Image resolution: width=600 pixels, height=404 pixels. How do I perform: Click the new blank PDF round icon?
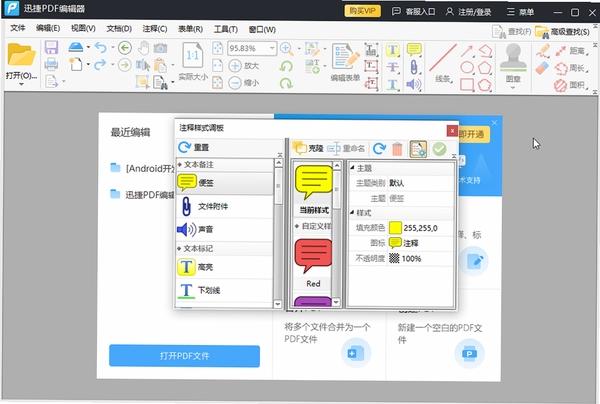click(469, 353)
